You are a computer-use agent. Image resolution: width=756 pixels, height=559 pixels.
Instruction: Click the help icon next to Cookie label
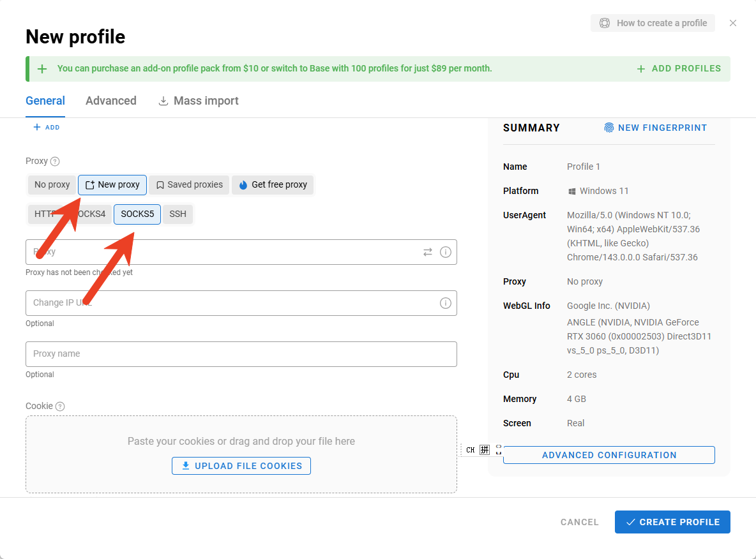60,406
